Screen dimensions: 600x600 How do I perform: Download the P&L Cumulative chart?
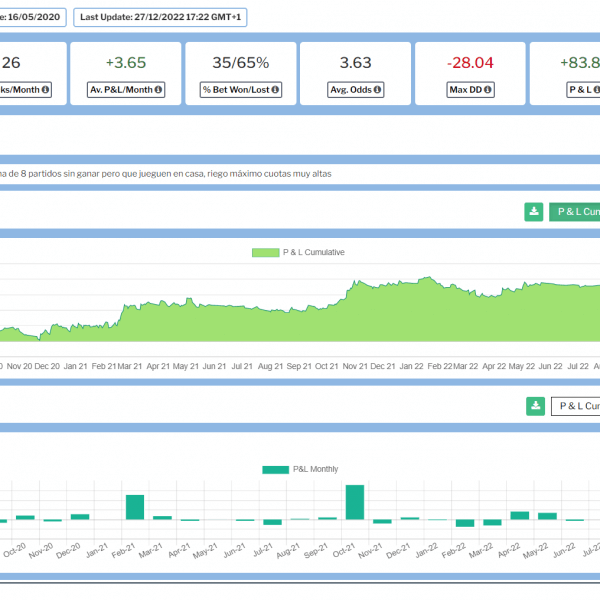534,212
